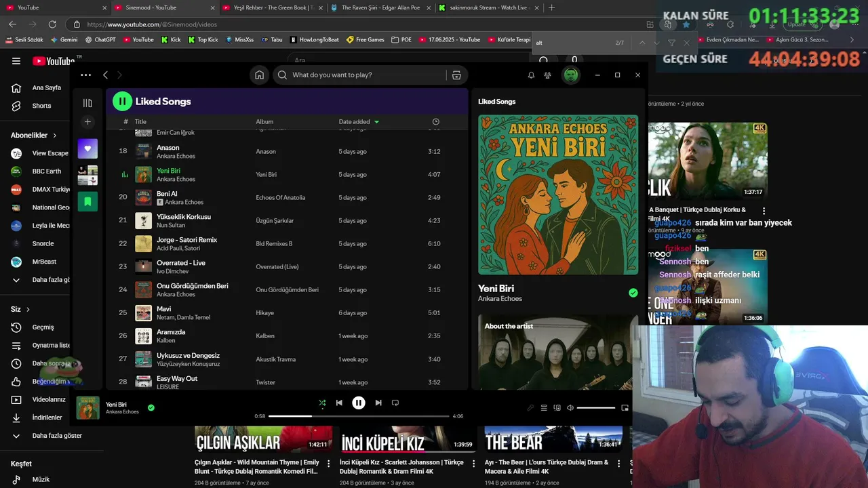This screenshot has height=488, width=868.
Task: Open connect to a device icon
Action: tap(557, 408)
